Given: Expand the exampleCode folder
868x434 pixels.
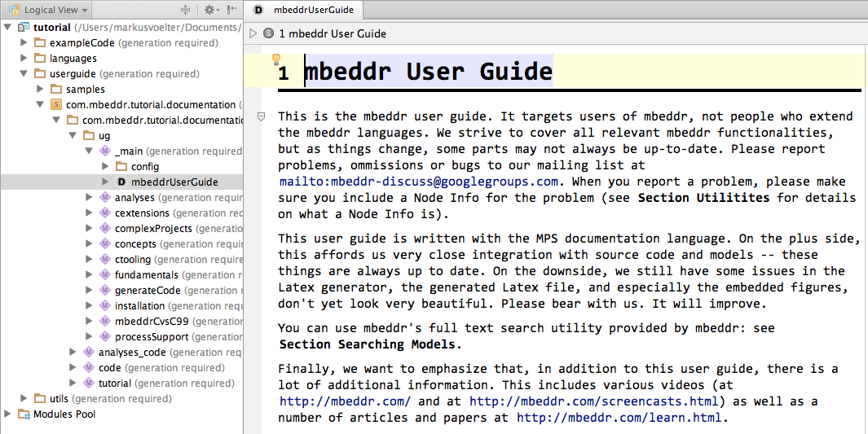Looking at the screenshot, I should pyautogui.click(x=24, y=42).
